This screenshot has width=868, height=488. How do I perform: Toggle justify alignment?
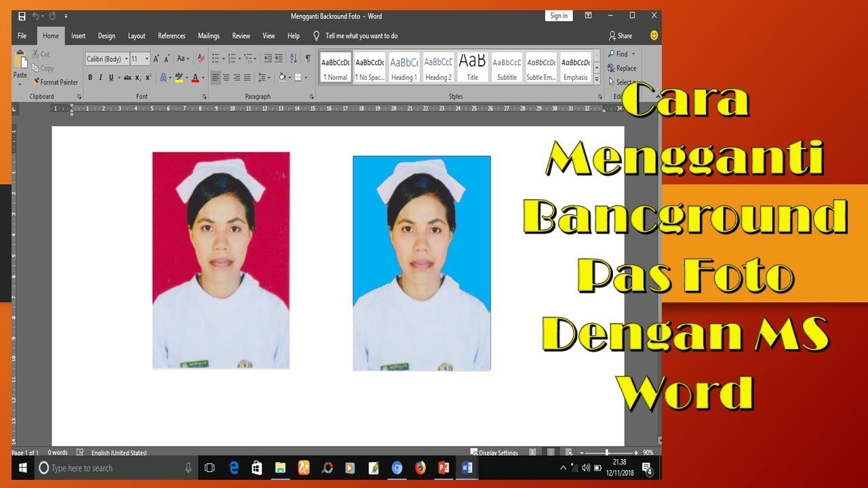[x=247, y=78]
